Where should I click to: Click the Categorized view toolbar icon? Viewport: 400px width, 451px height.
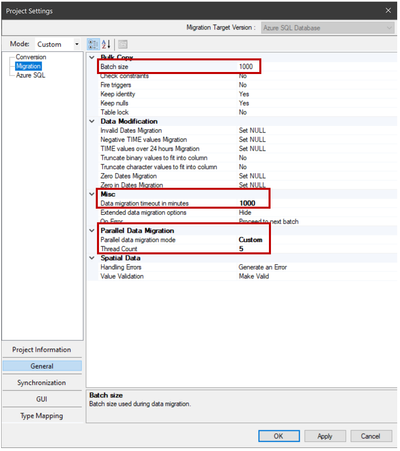tap(93, 44)
